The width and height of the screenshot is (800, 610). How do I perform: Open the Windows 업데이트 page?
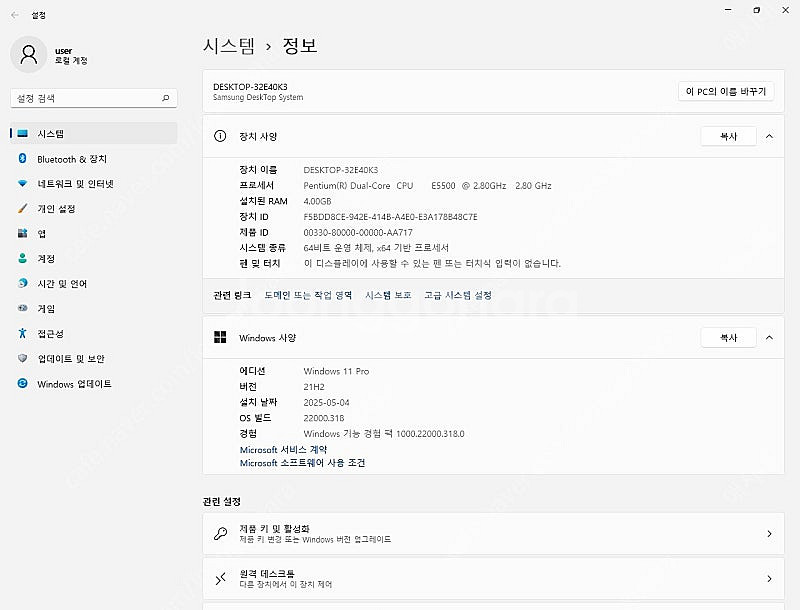point(93,384)
